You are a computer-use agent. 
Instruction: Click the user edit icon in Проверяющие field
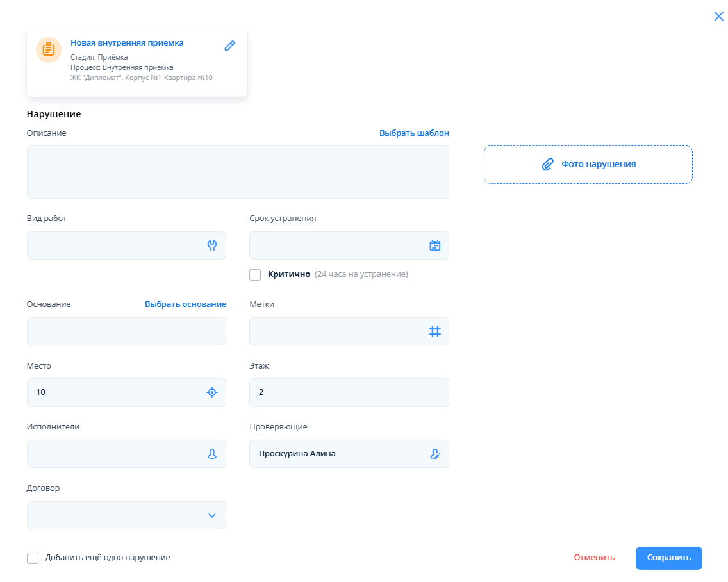point(435,454)
